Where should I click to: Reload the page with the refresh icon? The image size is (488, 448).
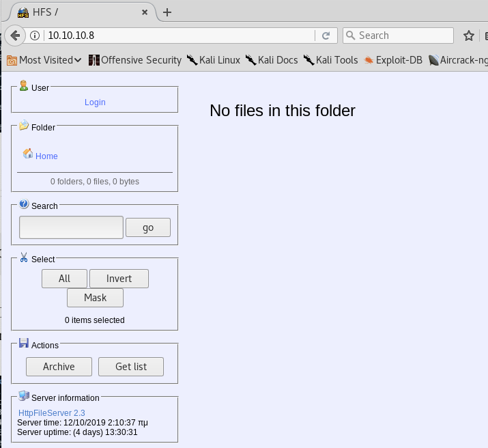click(x=326, y=36)
